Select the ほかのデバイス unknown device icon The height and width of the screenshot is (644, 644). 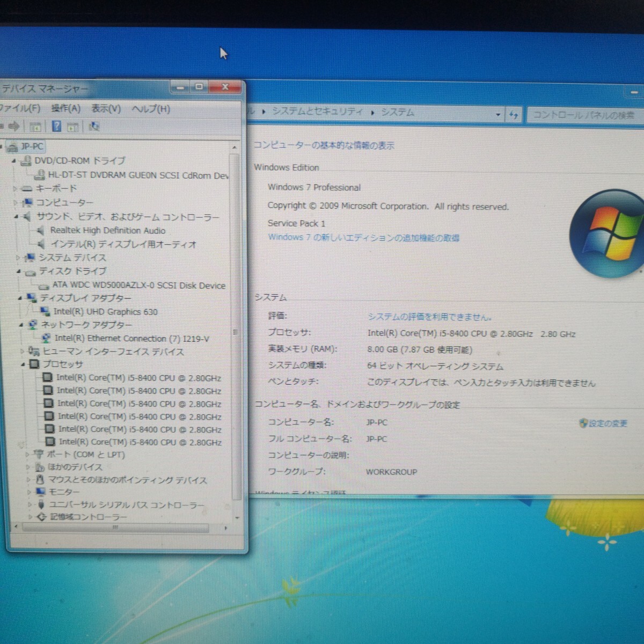pyautogui.click(x=40, y=467)
